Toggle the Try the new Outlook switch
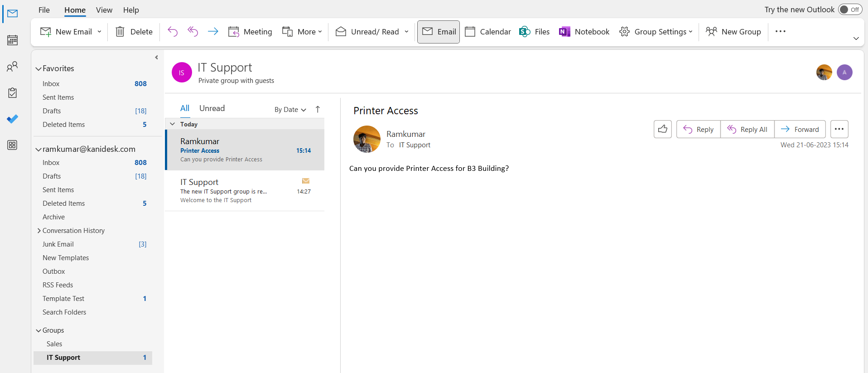 coord(850,10)
